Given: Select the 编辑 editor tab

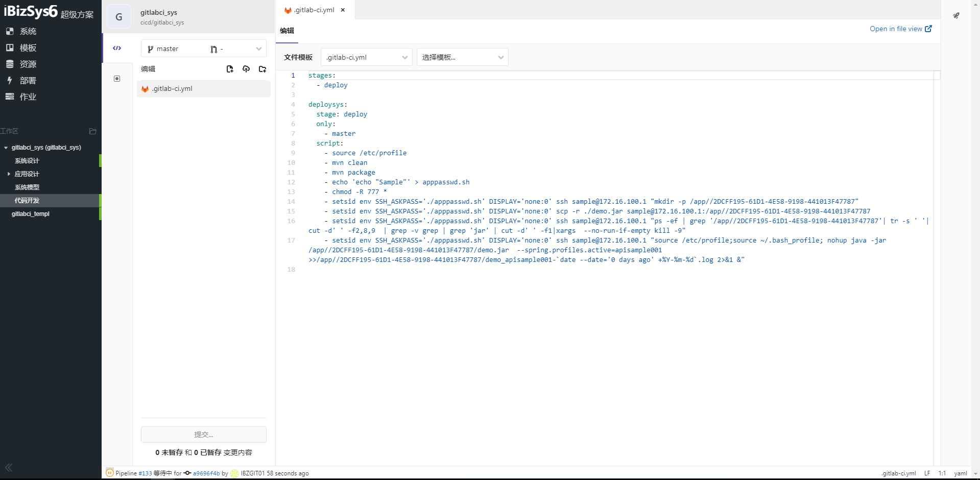Looking at the screenshot, I should tap(287, 31).
